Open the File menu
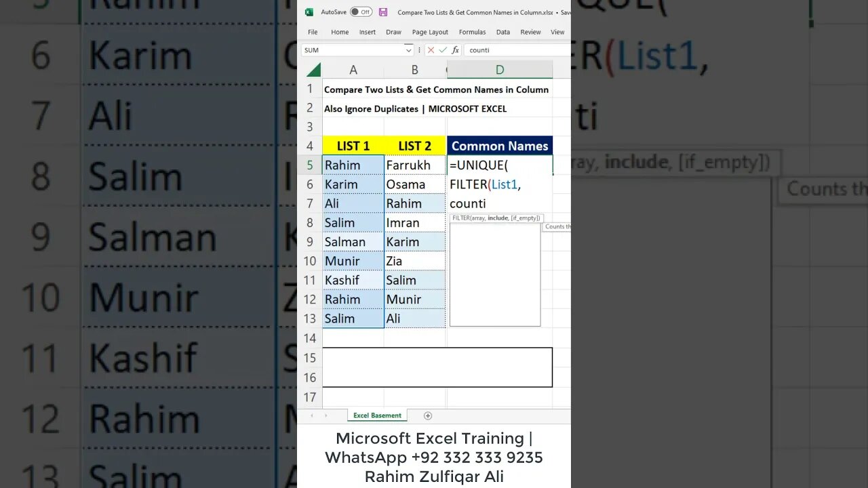Viewport: 868px width, 488px height. tap(313, 32)
